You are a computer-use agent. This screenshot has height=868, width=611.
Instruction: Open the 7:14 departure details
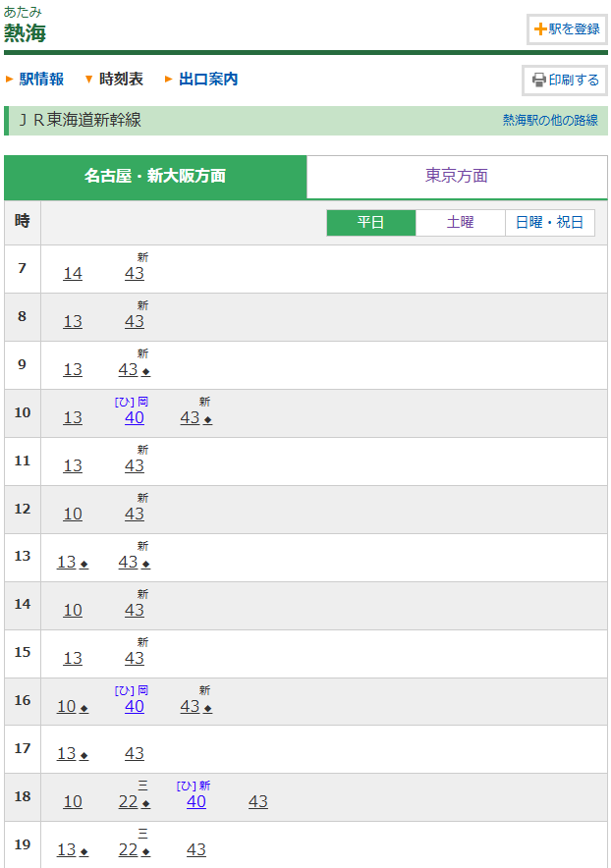[73, 273]
